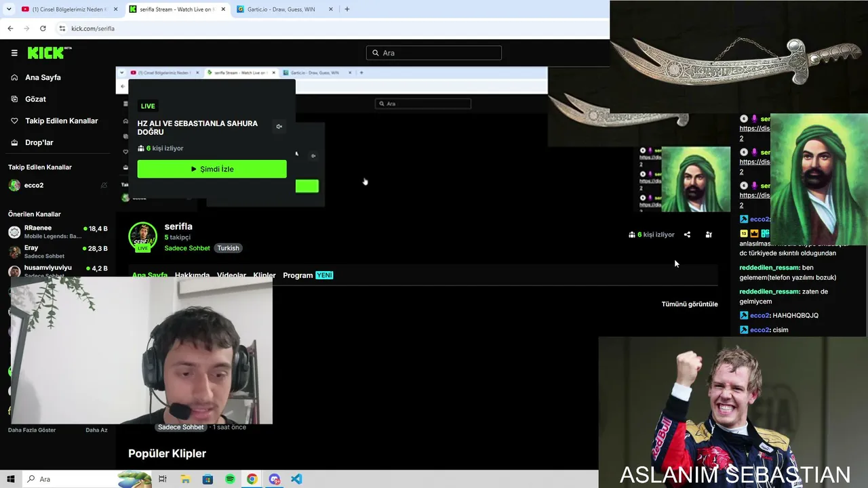Viewport: 868px width, 488px height.
Task: Click the gift icon next to share
Action: click(709, 235)
